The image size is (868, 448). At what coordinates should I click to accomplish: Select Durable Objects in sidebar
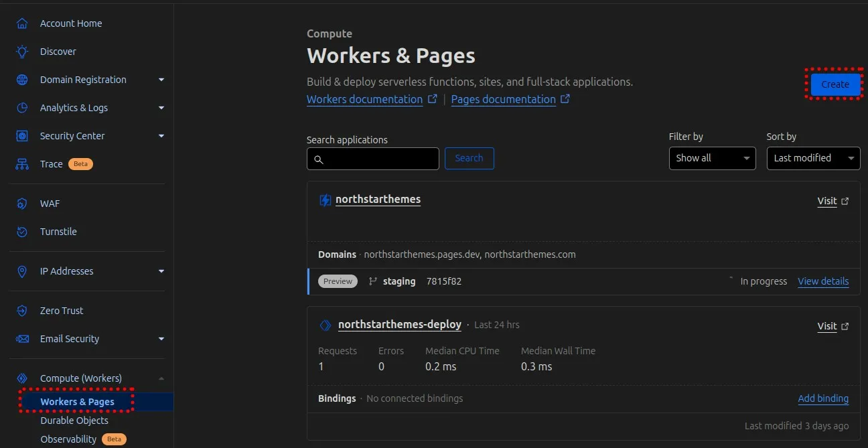pos(74,421)
